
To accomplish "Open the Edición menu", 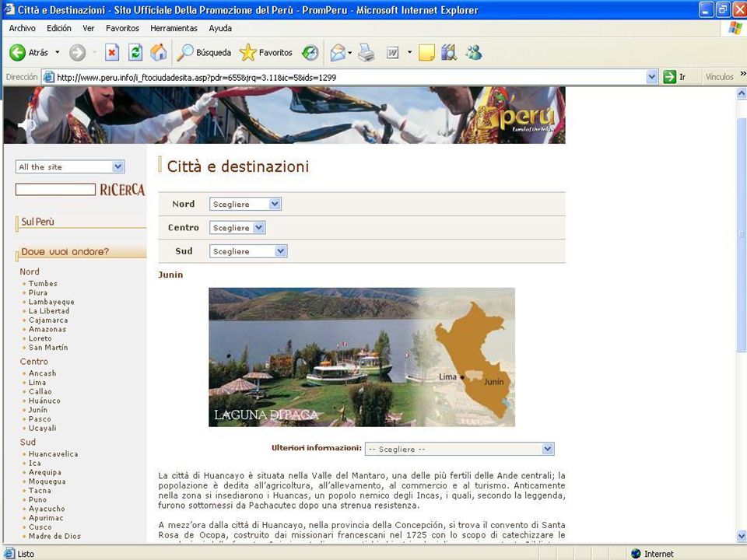I will (x=59, y=28).
